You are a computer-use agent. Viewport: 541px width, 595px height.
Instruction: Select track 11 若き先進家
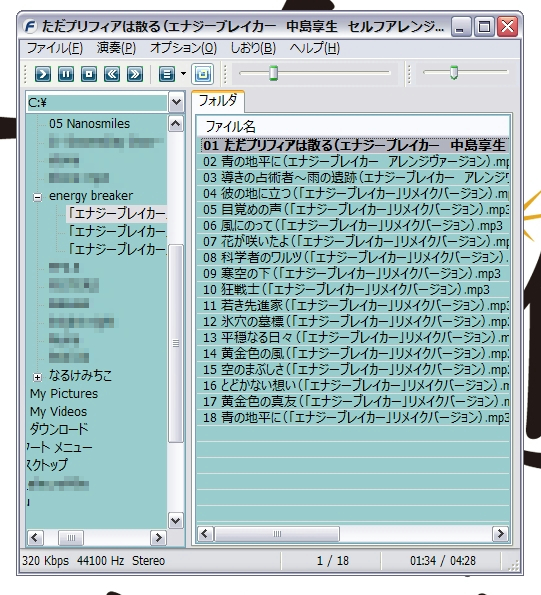[352, 305]
